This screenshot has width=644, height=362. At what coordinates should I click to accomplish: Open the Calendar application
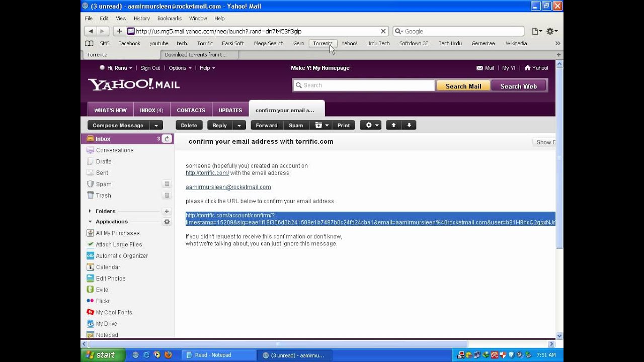[x=108, y=267]
